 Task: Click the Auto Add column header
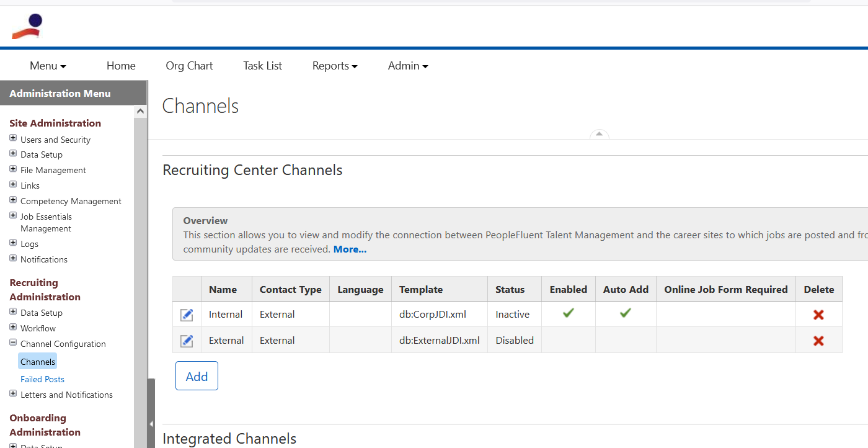point(626,289)
